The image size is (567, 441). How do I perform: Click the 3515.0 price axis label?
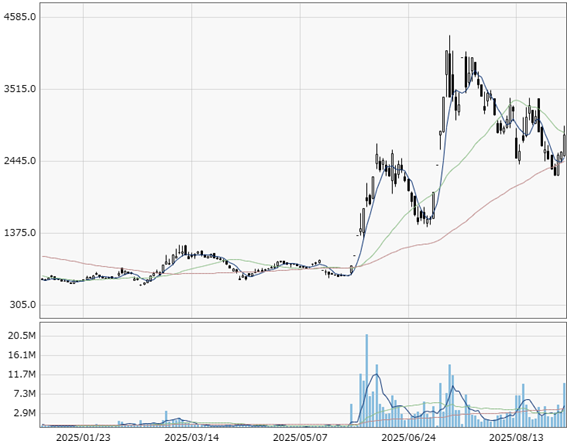(20, 89)
